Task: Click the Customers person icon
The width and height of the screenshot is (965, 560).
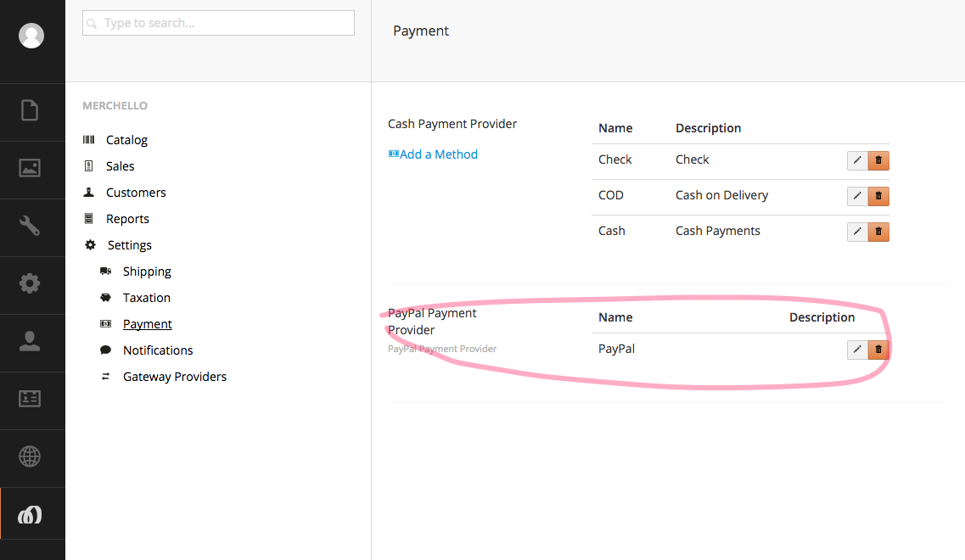Action: point(88,192)
